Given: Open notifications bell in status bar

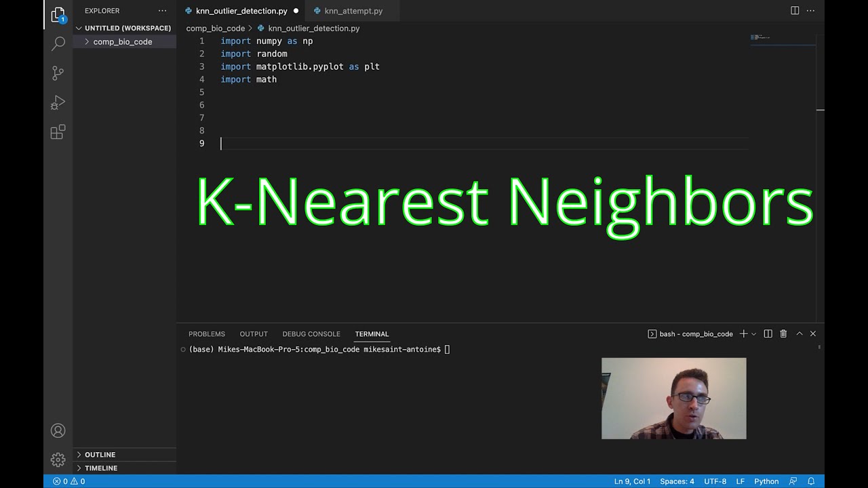Looking at the screenshot, I should pyautogui.click(x=811, y=481).
